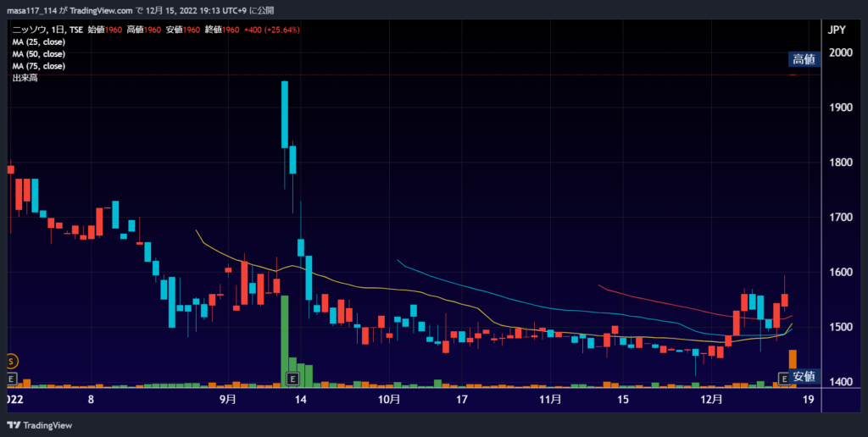Select the MA (25, close) indicator legend
The image size is (868, 437).
[39, 42]
